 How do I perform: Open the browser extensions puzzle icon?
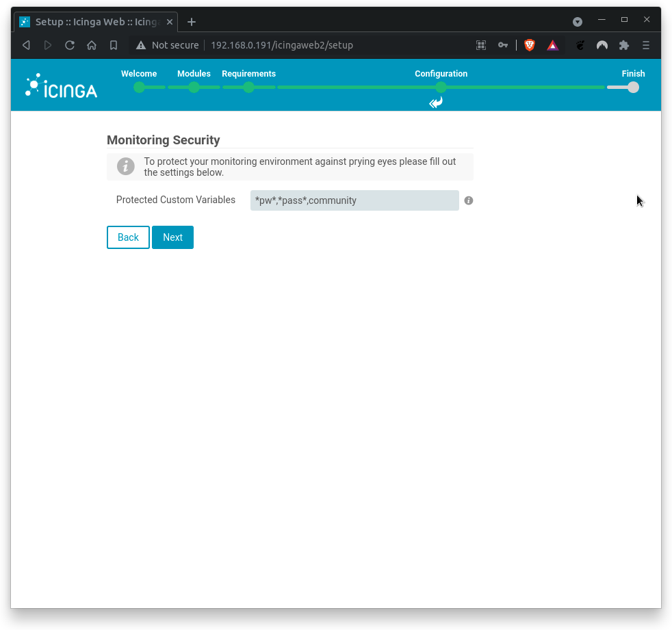623,45
